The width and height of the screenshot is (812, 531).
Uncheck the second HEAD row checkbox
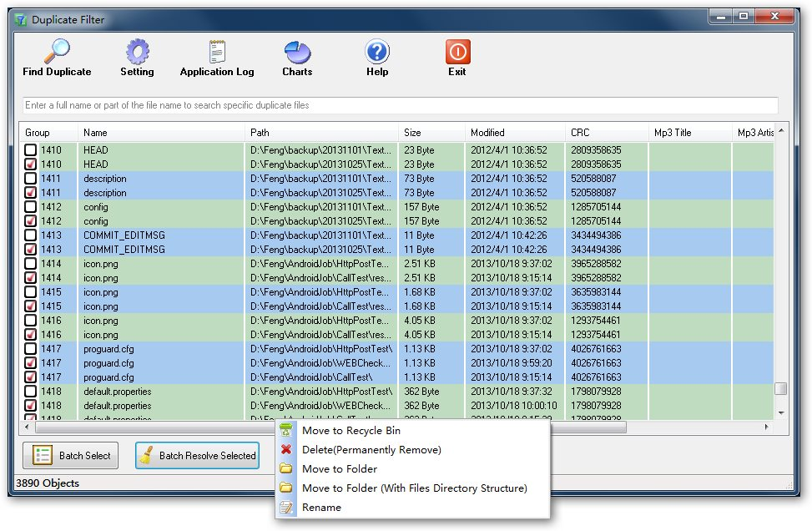[x=31, y=164]
